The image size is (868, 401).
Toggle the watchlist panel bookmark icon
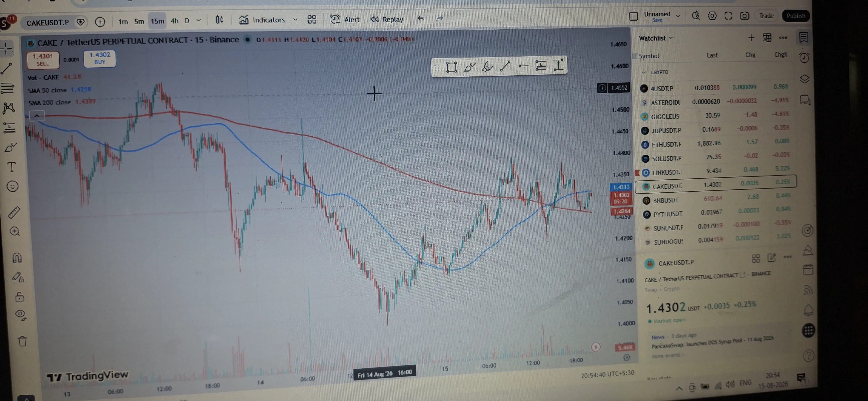click(803, 37)
